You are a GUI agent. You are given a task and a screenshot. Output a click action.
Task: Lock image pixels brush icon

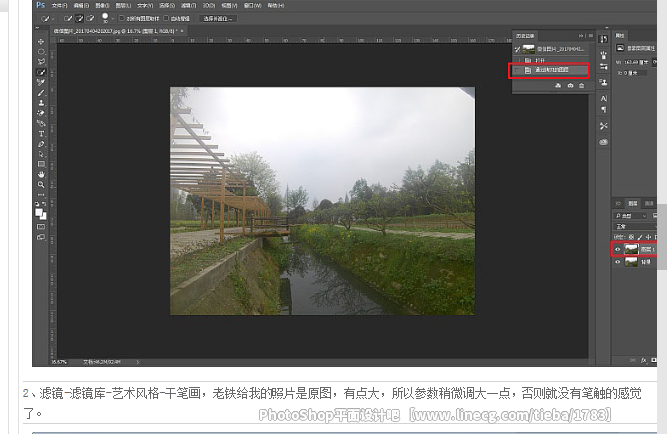coord(640,237)
